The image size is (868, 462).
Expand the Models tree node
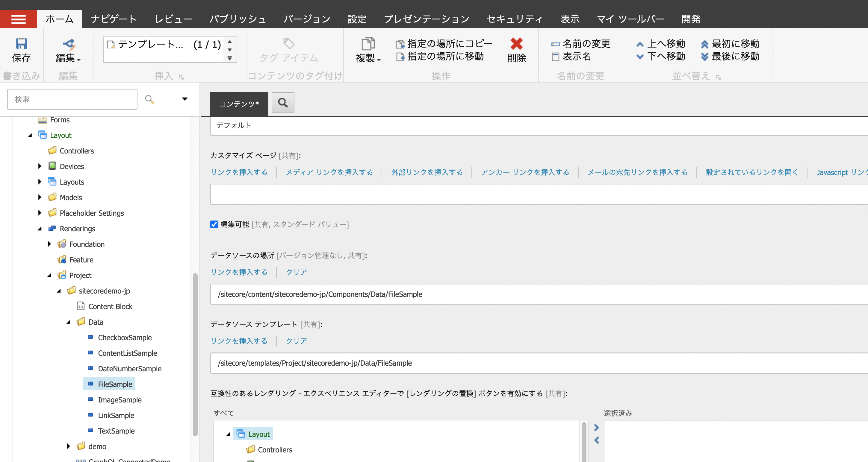(40, 197)
